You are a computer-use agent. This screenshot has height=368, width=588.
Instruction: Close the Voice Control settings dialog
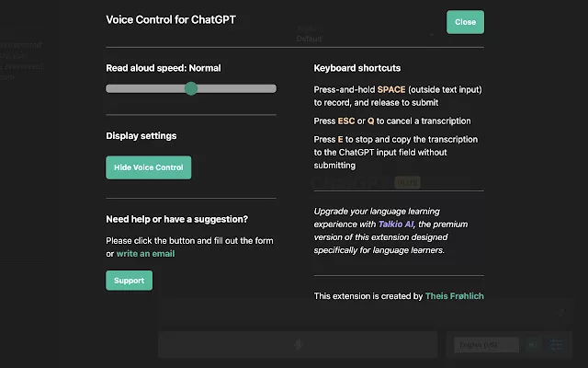pyautogui.click(x=465, y=22)
